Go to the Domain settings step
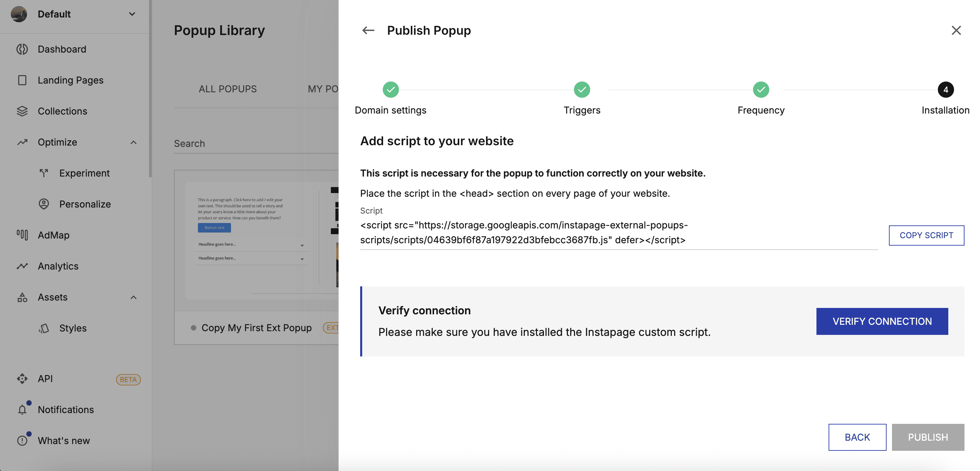Image resolution: width=980 pixels, height=471 pixels. (390, 90)
